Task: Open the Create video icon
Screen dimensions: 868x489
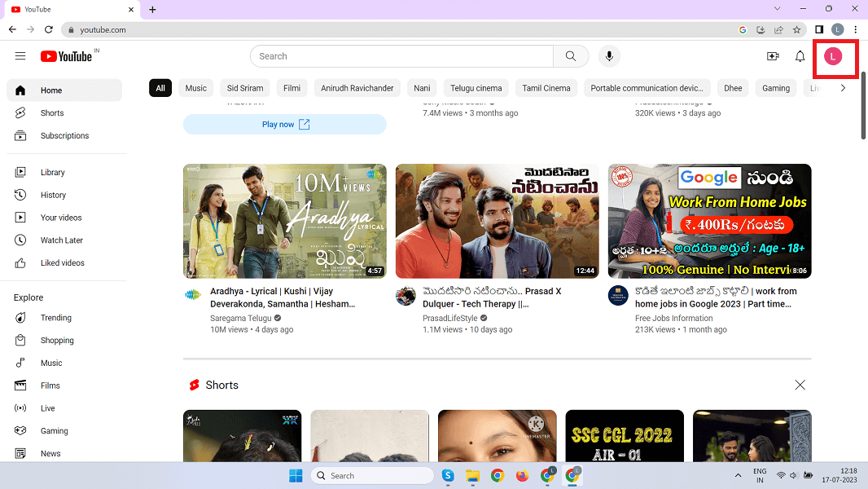Action: 773,56
